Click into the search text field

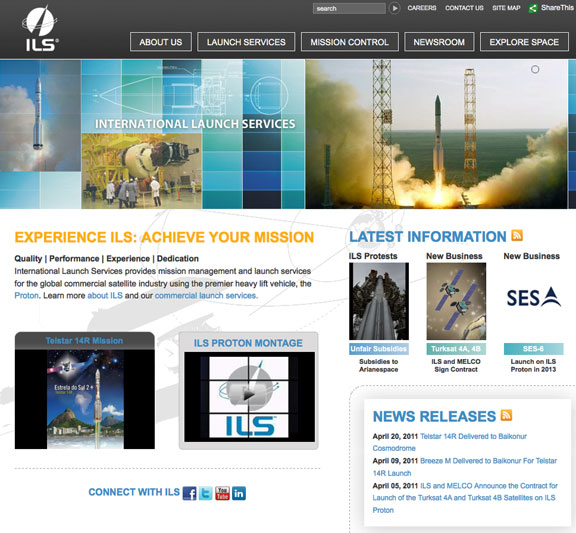pos(349,8)
